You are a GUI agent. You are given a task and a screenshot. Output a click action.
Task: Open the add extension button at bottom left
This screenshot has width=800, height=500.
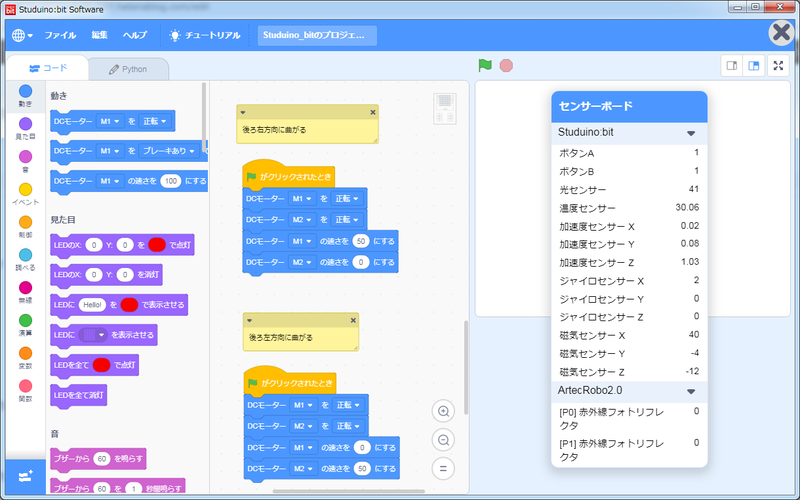[26, 477]
